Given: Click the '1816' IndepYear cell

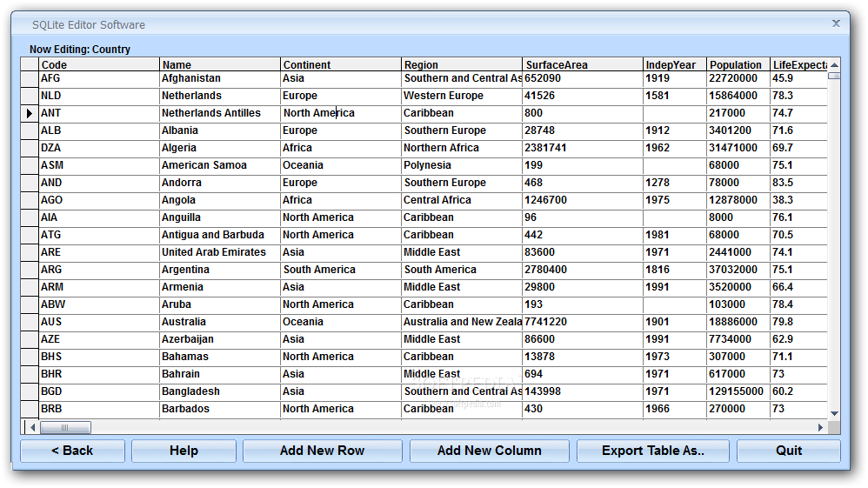Looking at the screenshot, I should pyautogui.click(x=674, y=270).
